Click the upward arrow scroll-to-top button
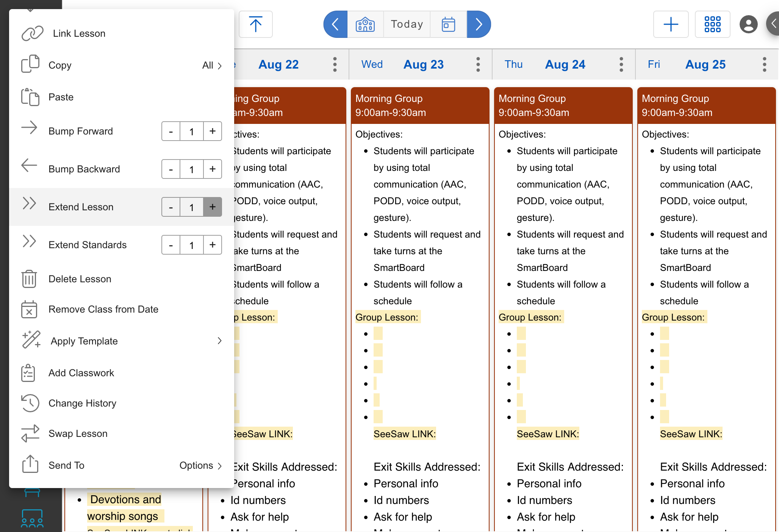Screen dimensions: 779x532 point(256,24)
